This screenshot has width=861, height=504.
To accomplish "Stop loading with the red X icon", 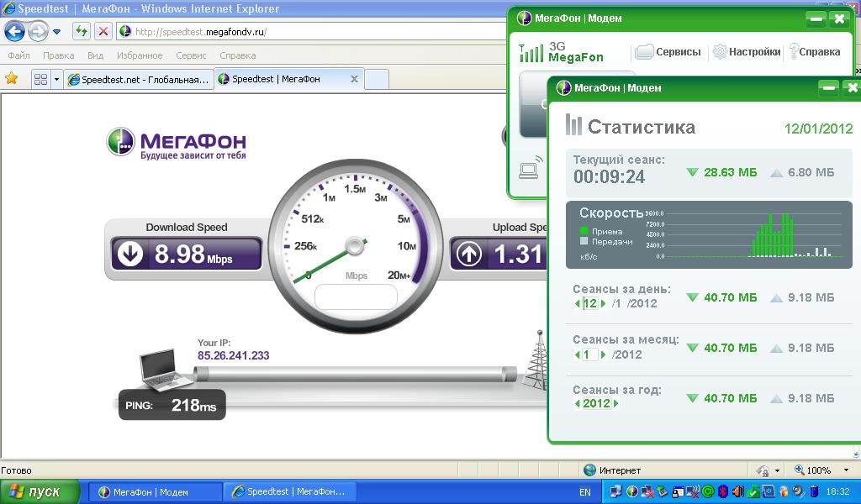I will [x=103, y=31].
